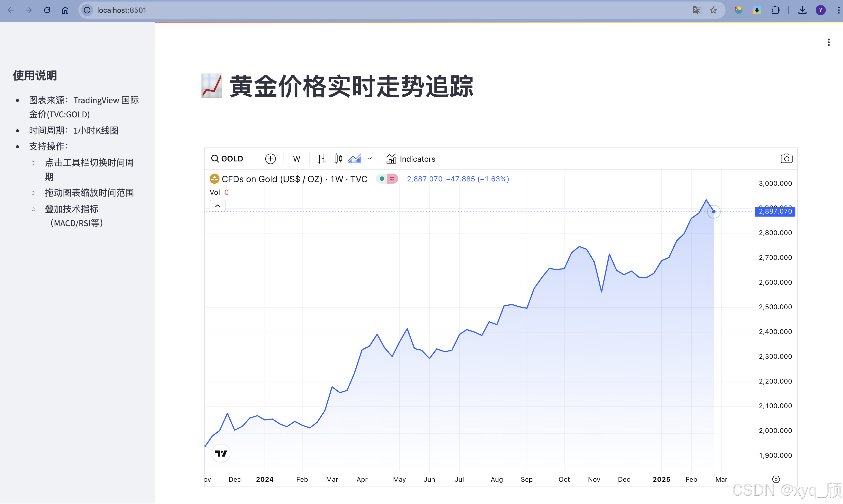Viewport: 843px width, 504px height.
Task: Open Chrome downloads via toolbar icon
Action: click(802, 10)
